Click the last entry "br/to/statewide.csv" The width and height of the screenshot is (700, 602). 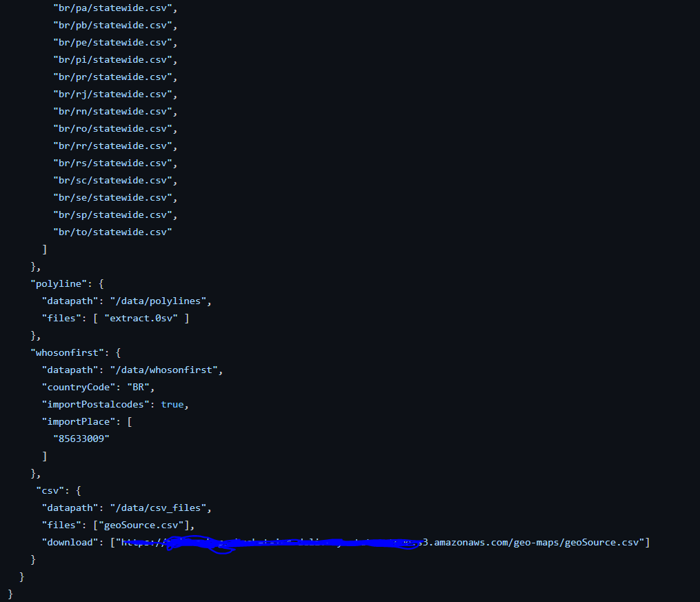point(112,232)
